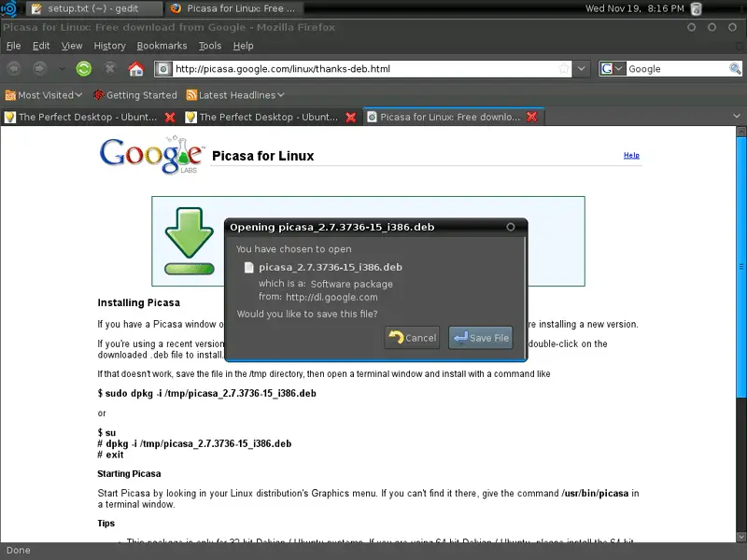The image size is (747, 560).
Task: Expand the Latest Headlines feed dropdown
Action: click(235, 95)
